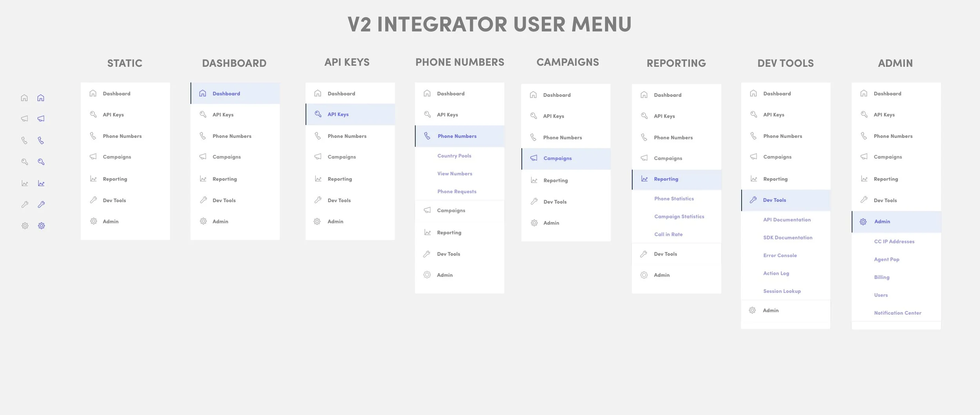The width and height of the screenshot is (980, 415).
Task: Pick the gray key icon in the icon legend
Action: [x=25, y=161]
